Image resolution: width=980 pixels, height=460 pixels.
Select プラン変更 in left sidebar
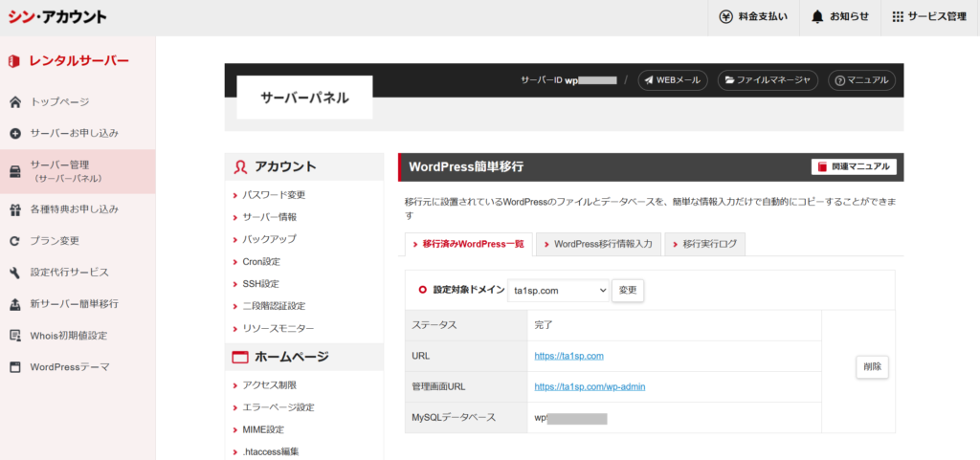pyautogui.click(x=68, y=241)
